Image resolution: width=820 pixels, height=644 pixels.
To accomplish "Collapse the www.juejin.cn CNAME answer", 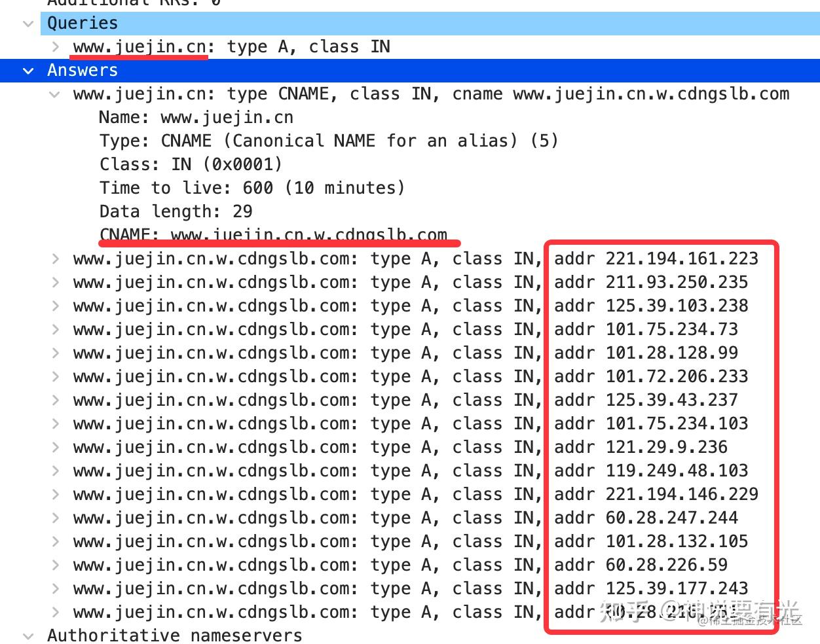I will pos(54,94).
